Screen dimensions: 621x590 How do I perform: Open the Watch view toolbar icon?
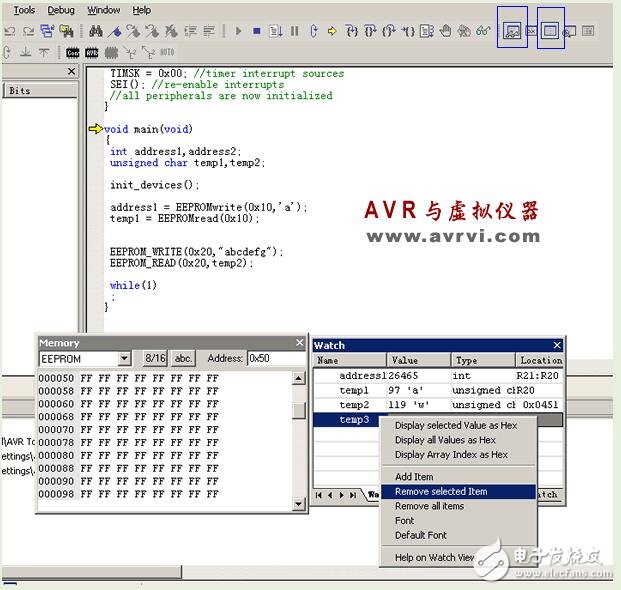point(512,32)
